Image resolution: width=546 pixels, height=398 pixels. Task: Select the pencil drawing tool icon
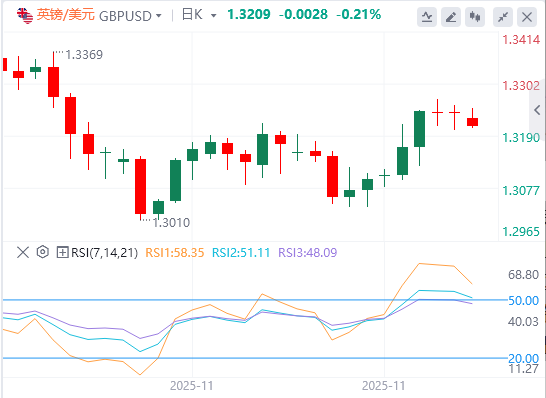pos(451,17)
